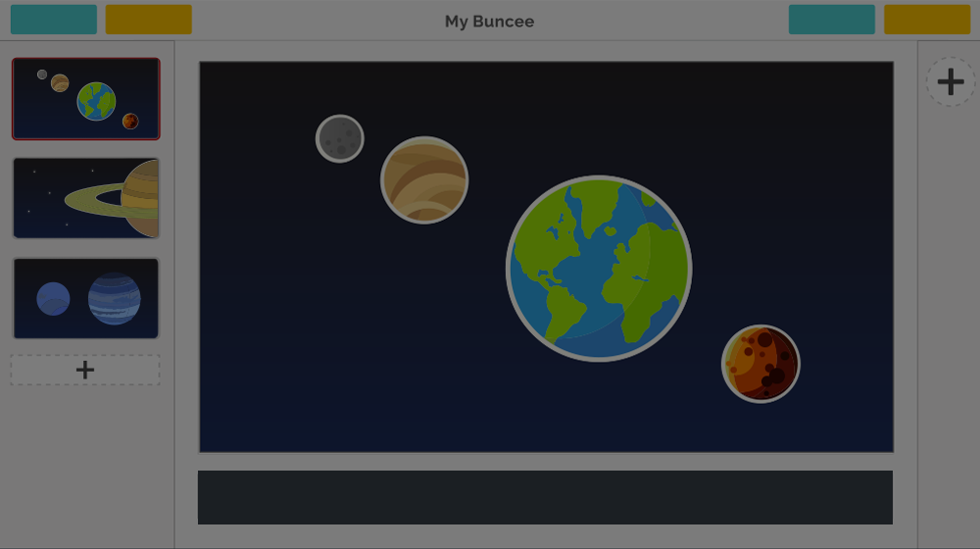980x549 pixels.
Task: Click small Earth inside first slide thumbnail
Action: pos(97,101)
